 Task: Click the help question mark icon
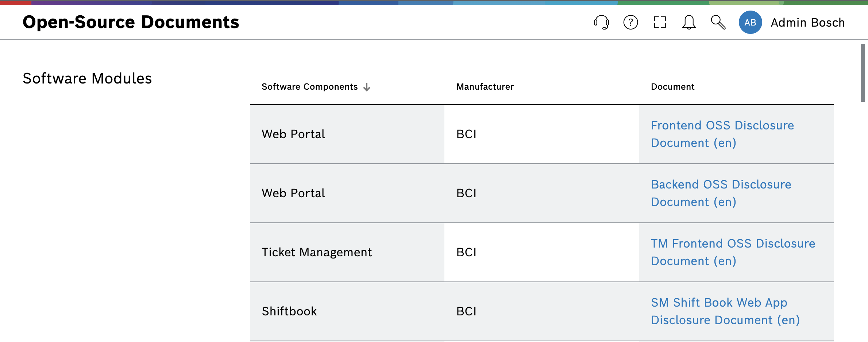coord(630,22)
